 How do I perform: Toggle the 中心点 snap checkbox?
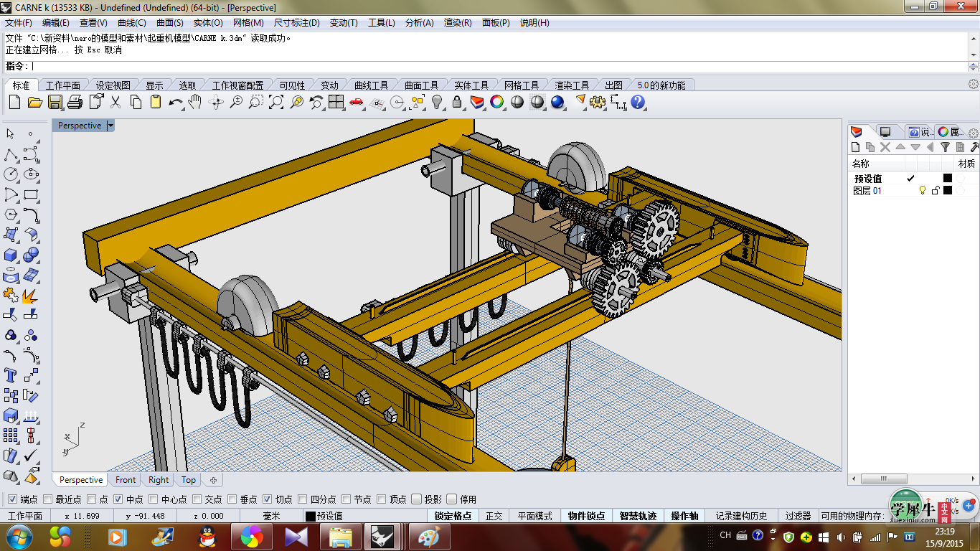point(154,499)
